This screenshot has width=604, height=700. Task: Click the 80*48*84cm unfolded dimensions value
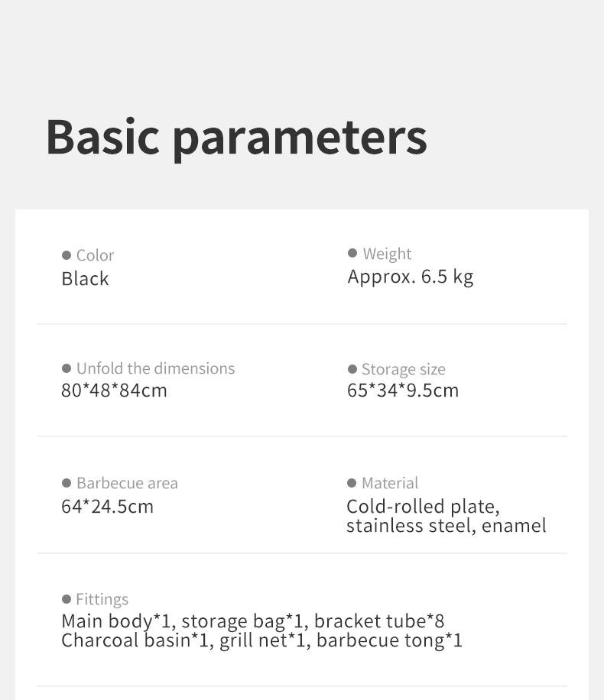(x=114, y=391)
